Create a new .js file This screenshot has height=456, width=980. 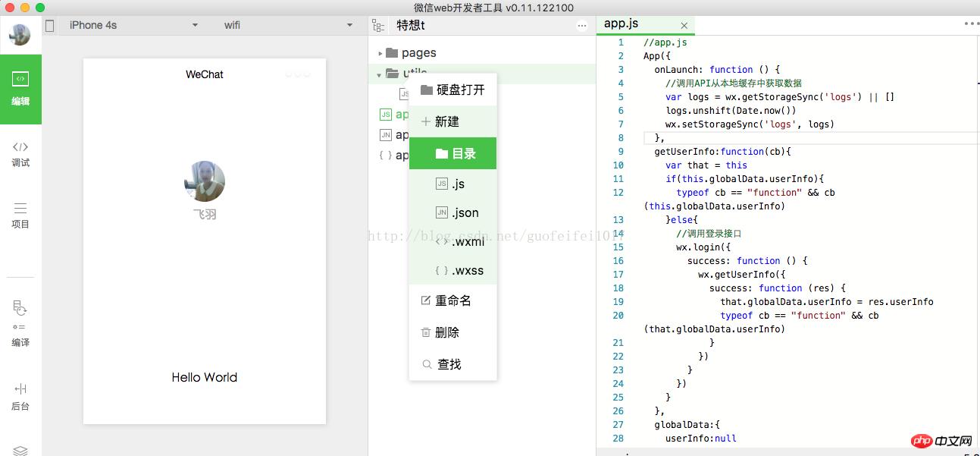click(458, 184)
